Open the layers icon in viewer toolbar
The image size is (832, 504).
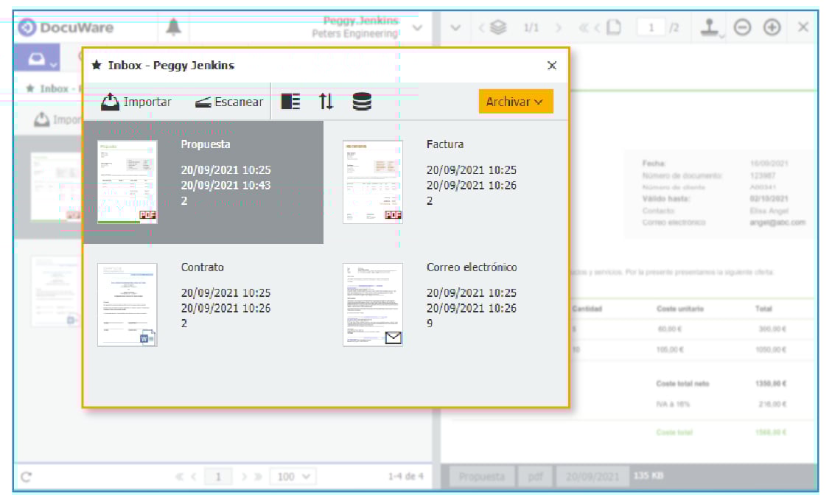pos(499,28)
